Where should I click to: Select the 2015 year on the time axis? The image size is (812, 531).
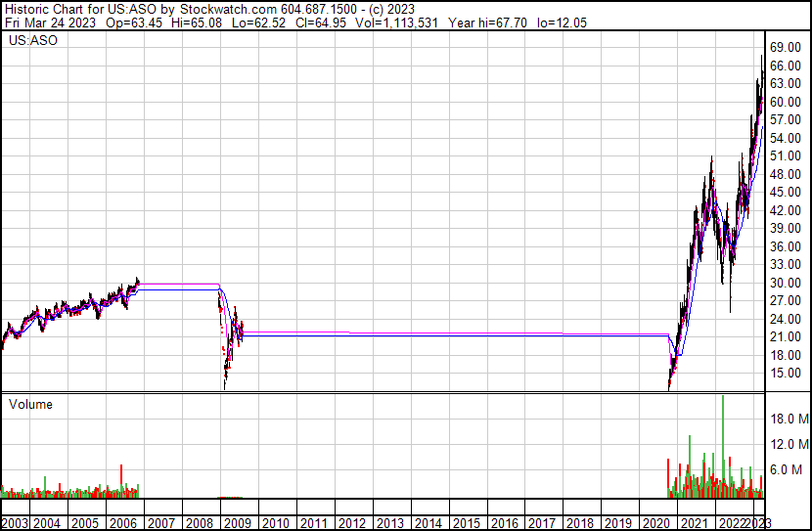point(467,523)
